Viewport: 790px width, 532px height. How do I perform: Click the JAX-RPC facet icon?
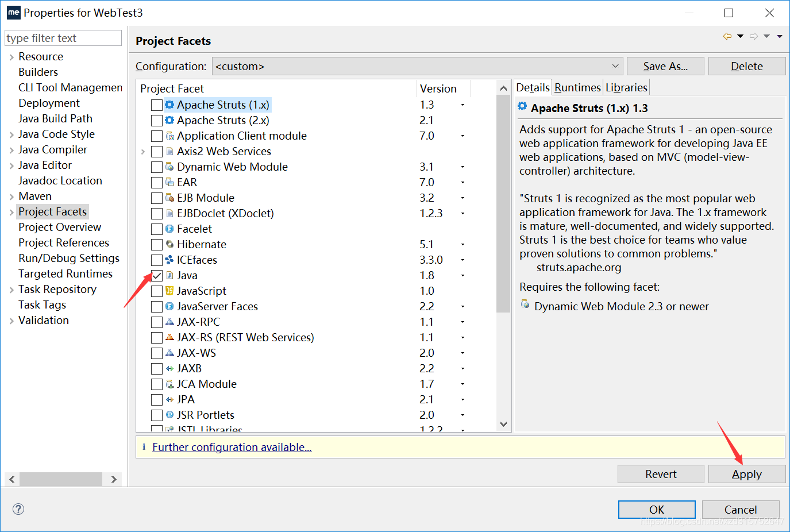point(169,322)
